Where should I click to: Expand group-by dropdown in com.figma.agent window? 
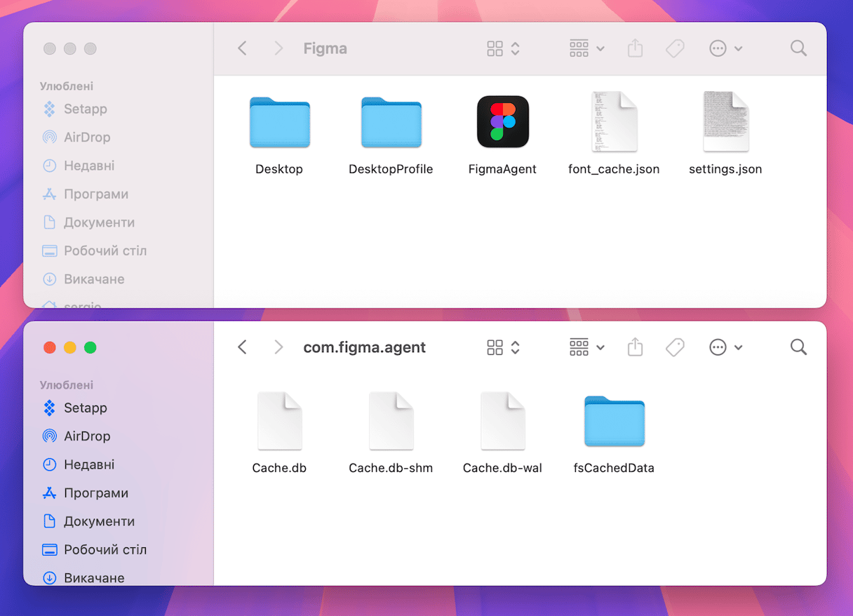[x=586, y=347]
